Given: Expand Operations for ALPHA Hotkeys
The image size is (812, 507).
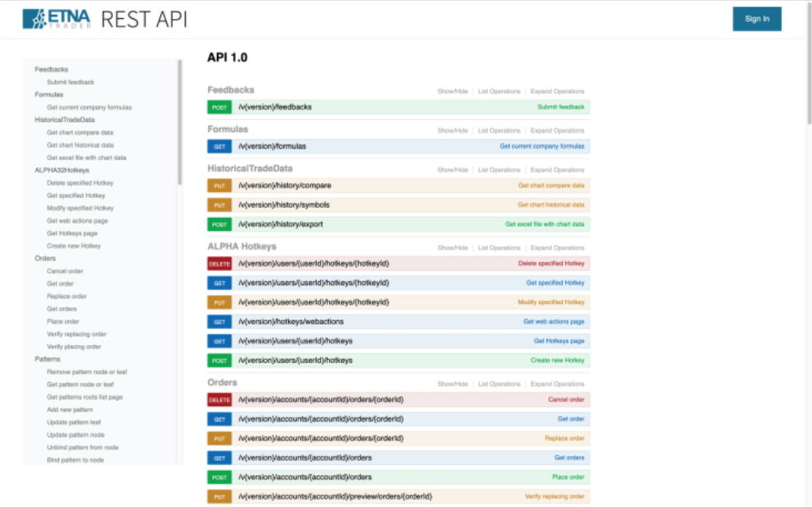Looking at the screenshot, I should coord(558,247).
